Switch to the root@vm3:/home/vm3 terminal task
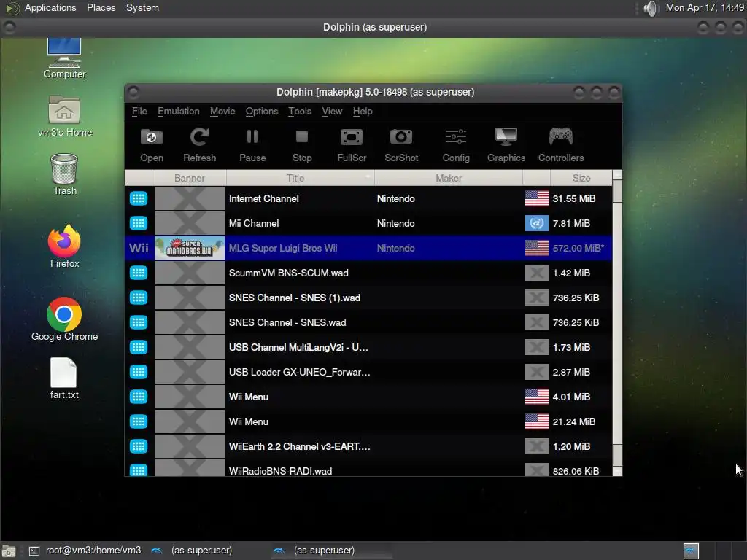Image resolution: width=747 pixels, height=560 pixels. pos(86,551)
